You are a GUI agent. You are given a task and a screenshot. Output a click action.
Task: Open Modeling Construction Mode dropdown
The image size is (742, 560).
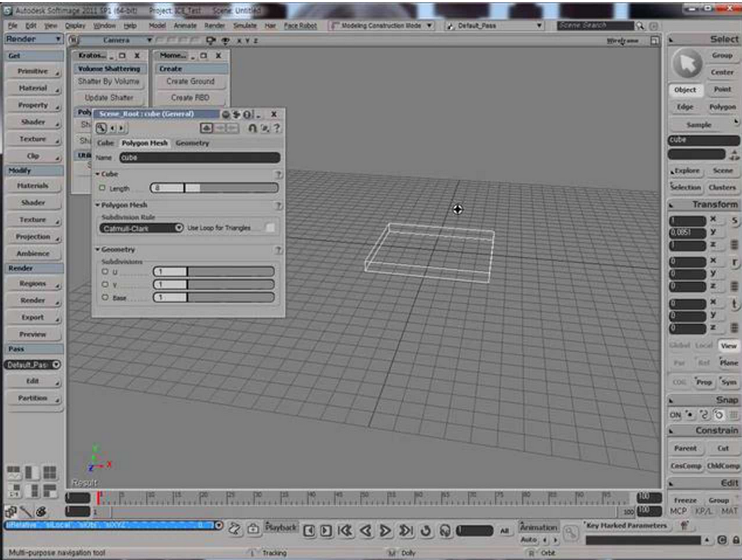[381, 25]
